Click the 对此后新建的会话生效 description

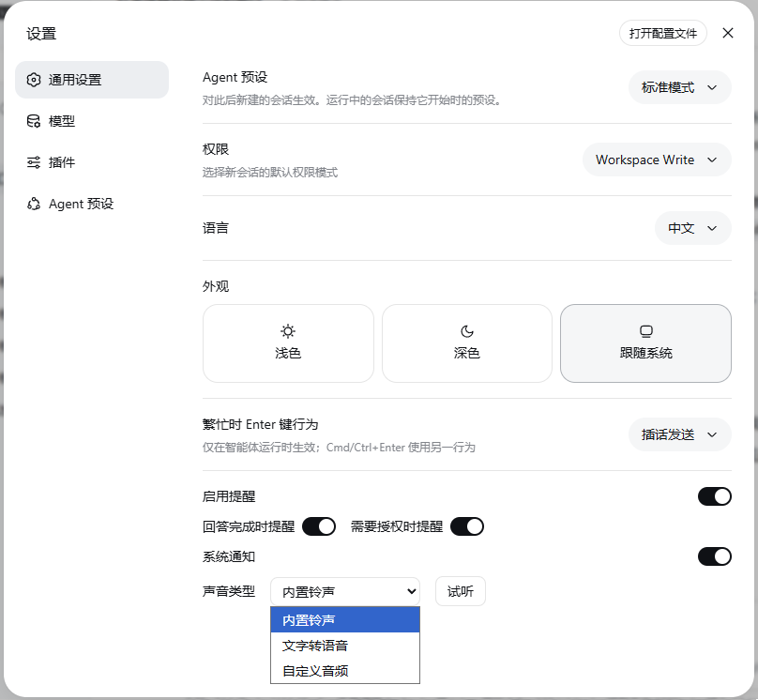352,100
